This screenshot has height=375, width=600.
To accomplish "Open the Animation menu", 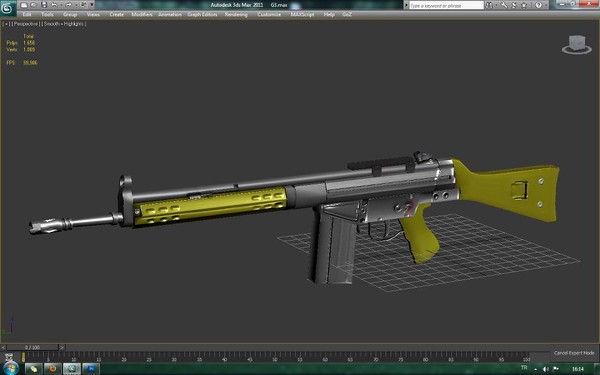I will [x=170, y=15].
